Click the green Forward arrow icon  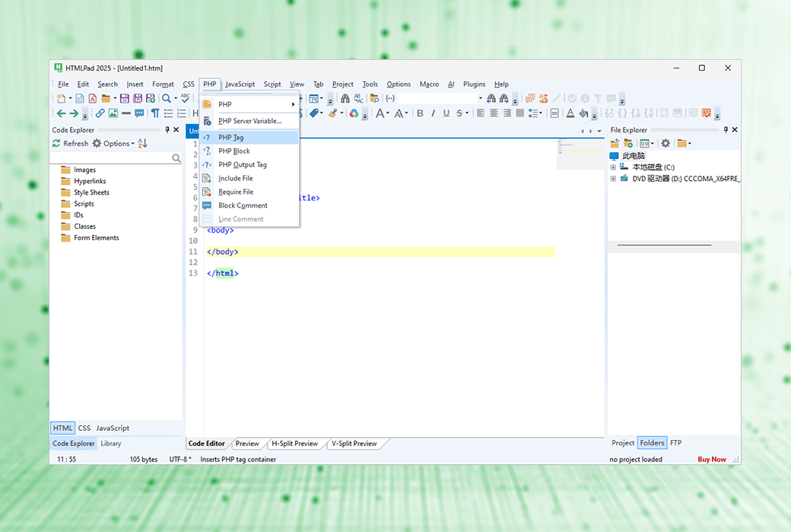pyautogui.click(x=74, y=113)
